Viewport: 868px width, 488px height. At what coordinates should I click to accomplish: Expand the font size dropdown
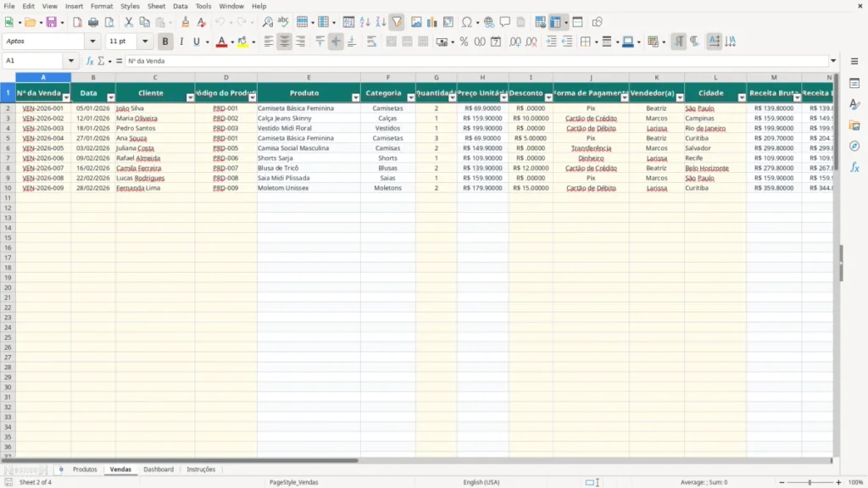[145, 42]
